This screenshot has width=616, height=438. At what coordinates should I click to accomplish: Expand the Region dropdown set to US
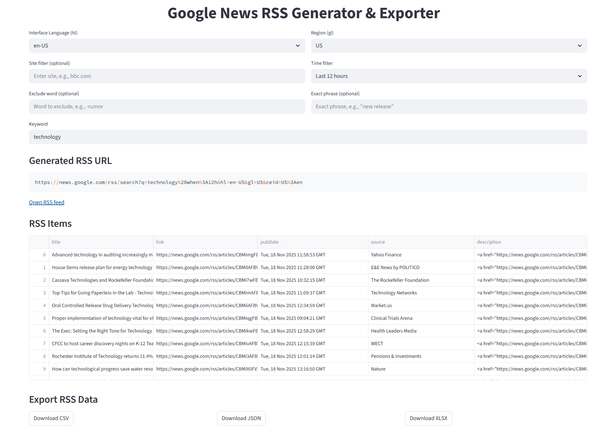coord(448,46)
